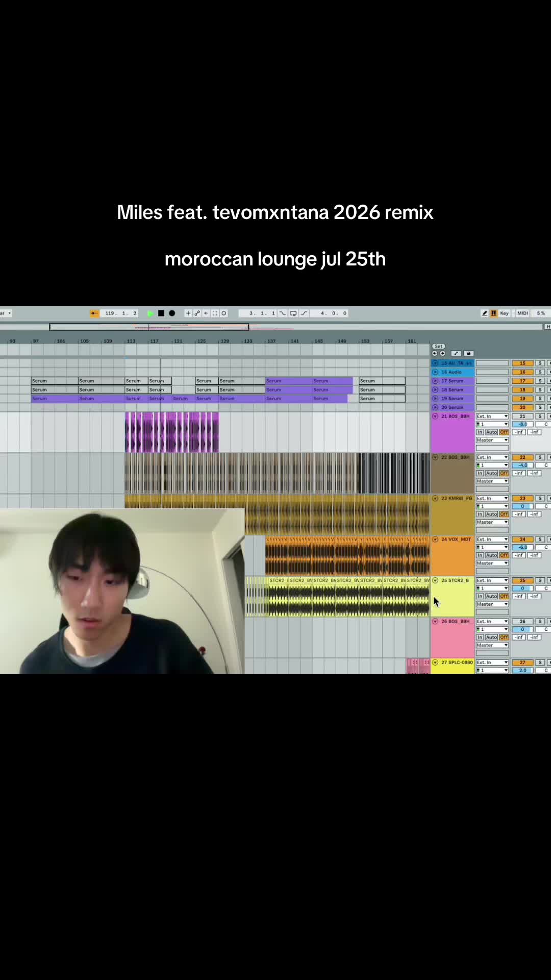Viewport: 551px width, 980px height.
Task: Open Master output dropdown on track 22
Action: 492,481
